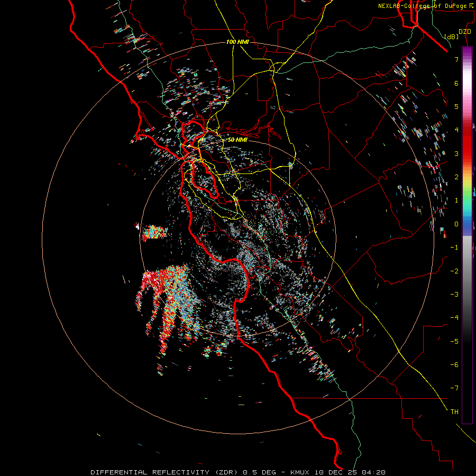Click the 5 value on the scale

[456, 106]
